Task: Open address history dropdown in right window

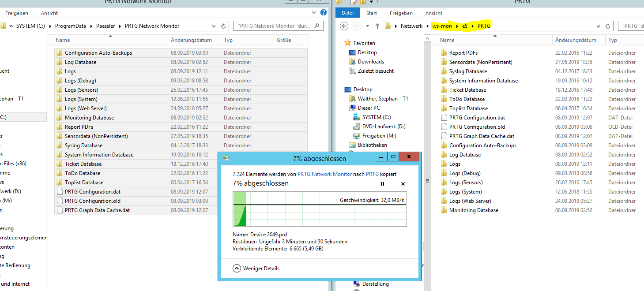Action: (599, 26)
